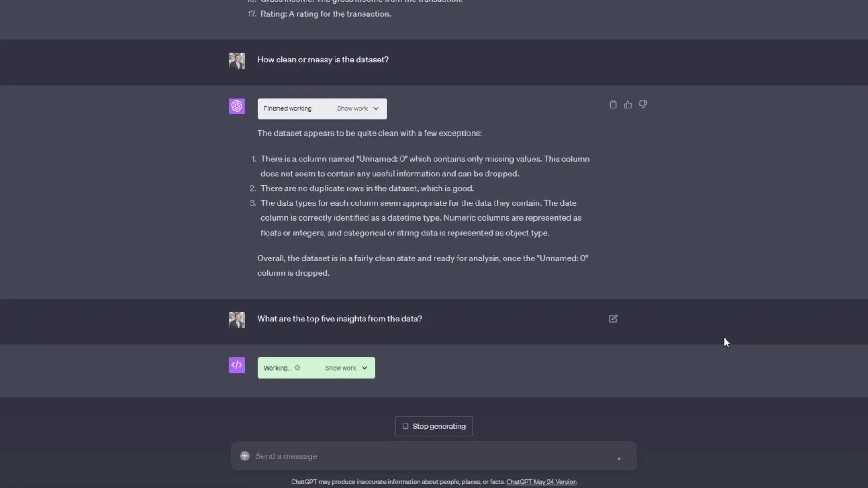
Task: Expand Show work on Finished working block
Action: point(358,109)
